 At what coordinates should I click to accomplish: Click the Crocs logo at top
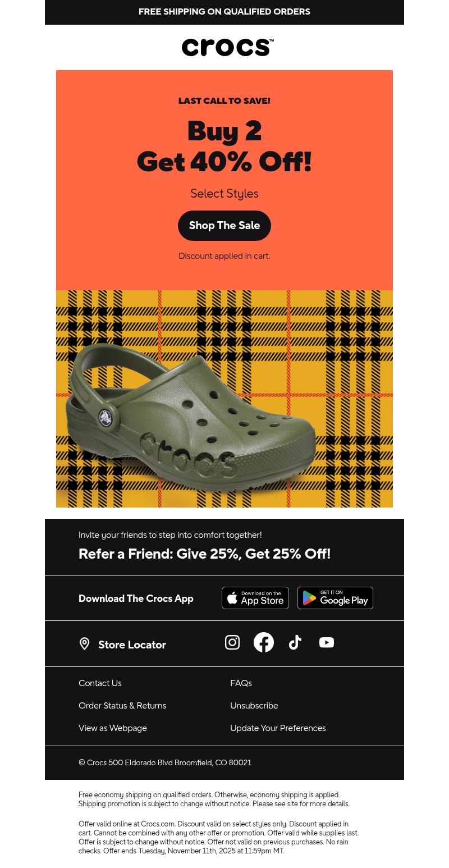tap(227, 47)
